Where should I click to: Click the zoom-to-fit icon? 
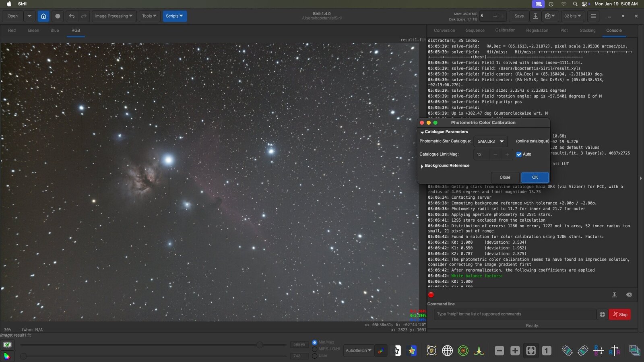pos(531,351)
